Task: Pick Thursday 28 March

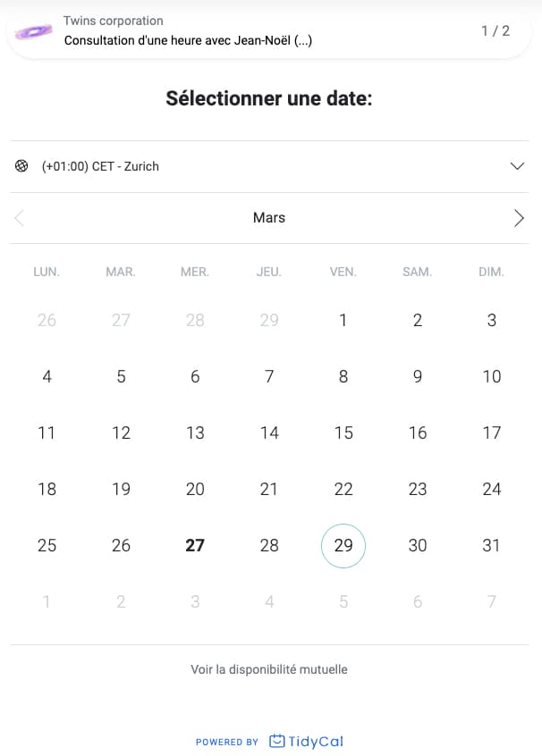Action: pyautogui.click(x=269, y=545)
